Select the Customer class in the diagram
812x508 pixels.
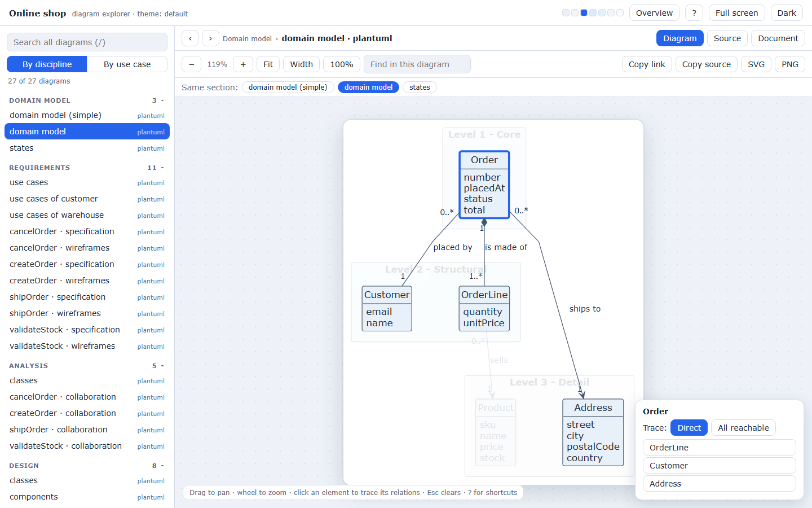click(387, 308)
